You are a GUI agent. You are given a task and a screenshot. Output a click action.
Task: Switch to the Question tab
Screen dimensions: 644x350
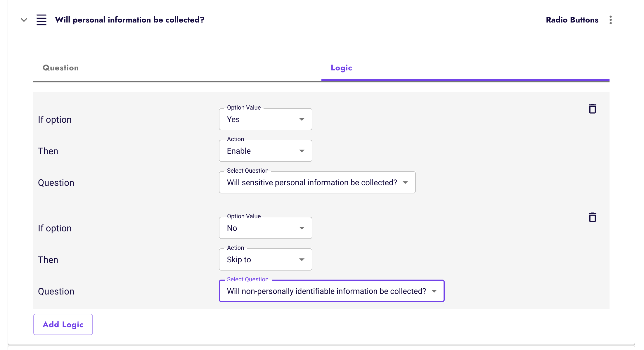point(60,67)
